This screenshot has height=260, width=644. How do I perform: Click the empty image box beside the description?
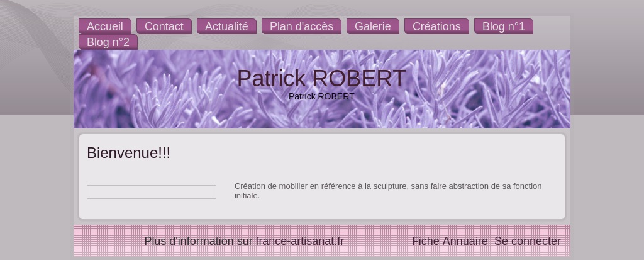point(152,192)
